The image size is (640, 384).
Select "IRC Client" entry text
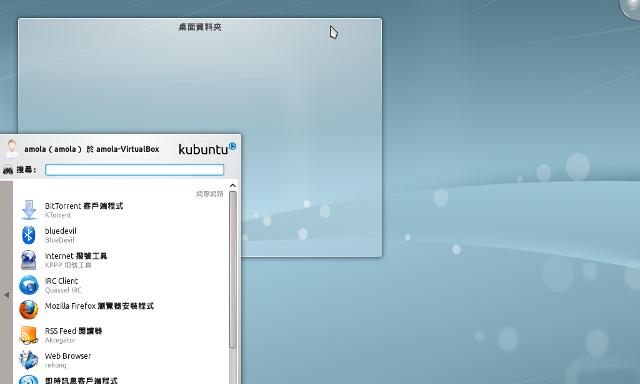click(x=61, y=281)
